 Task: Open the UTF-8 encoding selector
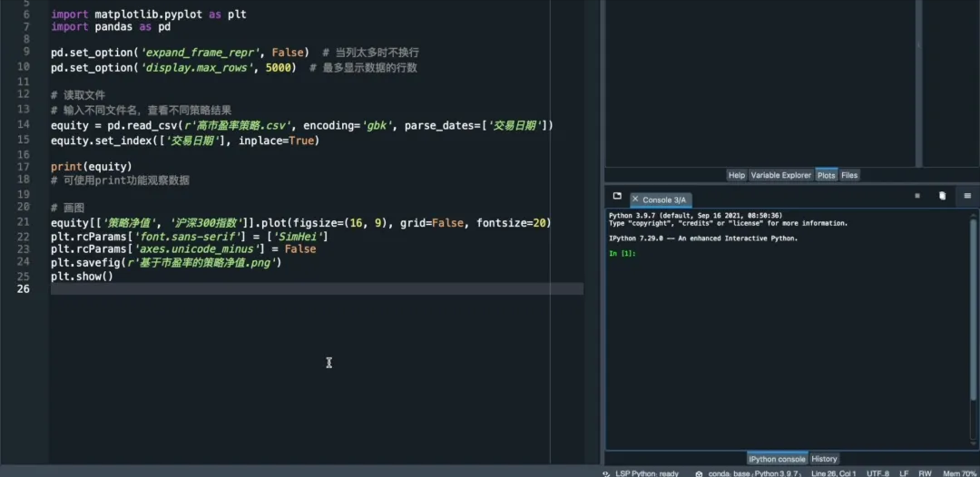(877, 473)
